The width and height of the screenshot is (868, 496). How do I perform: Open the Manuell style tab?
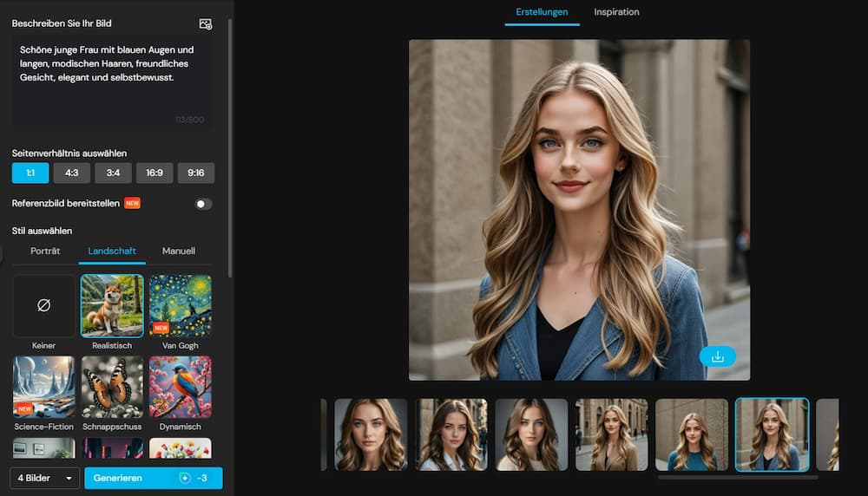point(178,251)
